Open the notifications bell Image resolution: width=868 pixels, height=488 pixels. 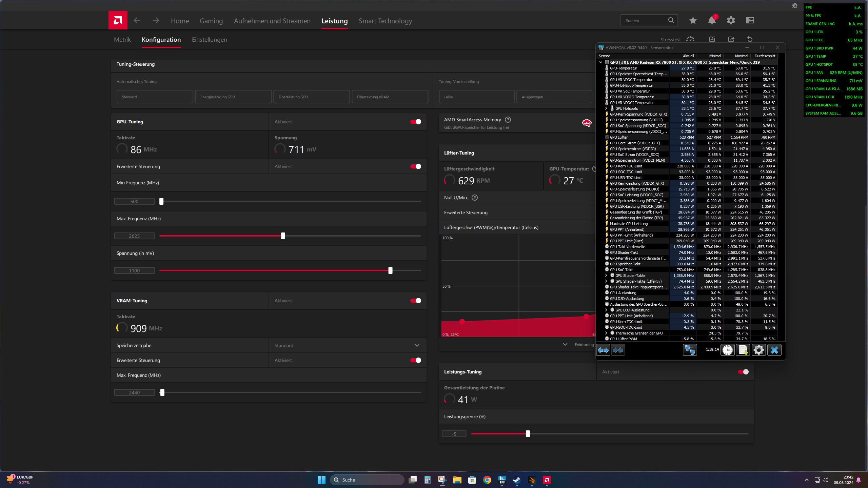click(712, 21)
